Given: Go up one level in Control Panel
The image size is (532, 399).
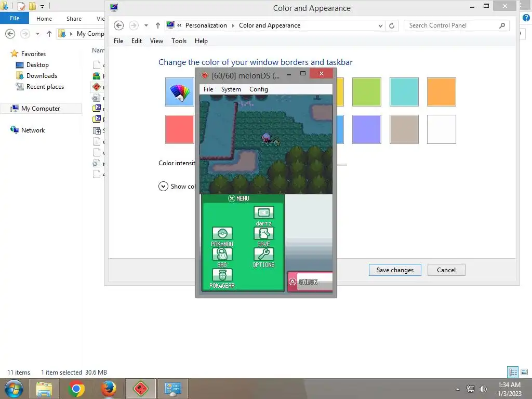Looking at the screenshot, I should pyautogui.click(x=158, y=25).
